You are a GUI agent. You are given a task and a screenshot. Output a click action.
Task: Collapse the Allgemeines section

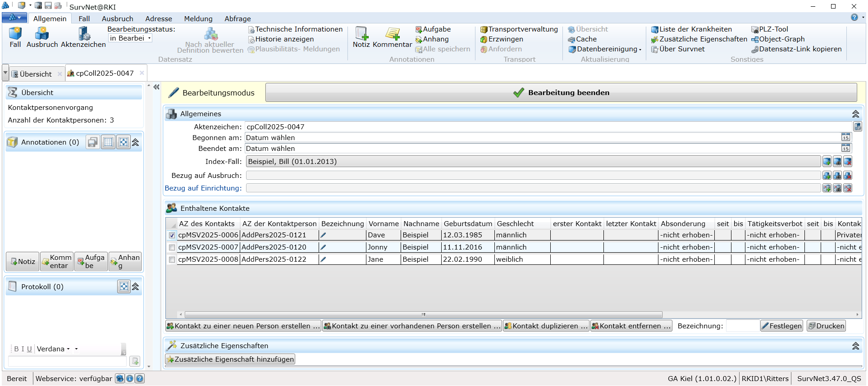pos(855,114)
